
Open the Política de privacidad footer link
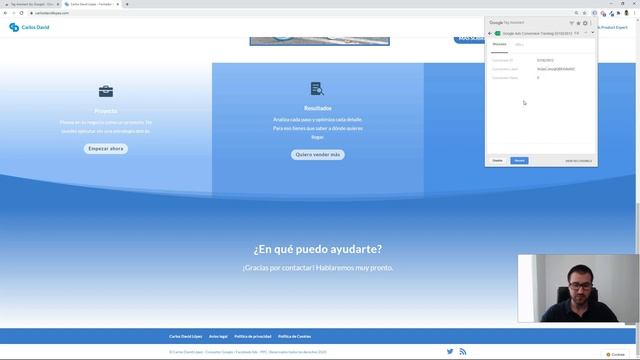pos(253,337)
